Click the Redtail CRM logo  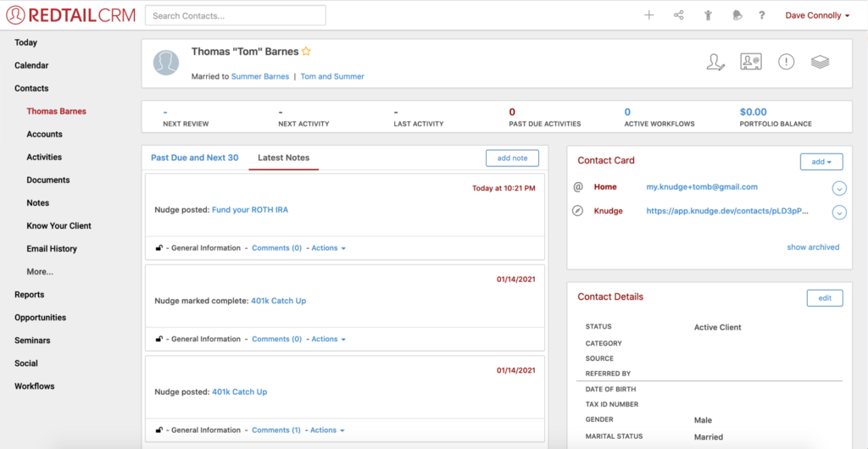(x=71, y=15)
